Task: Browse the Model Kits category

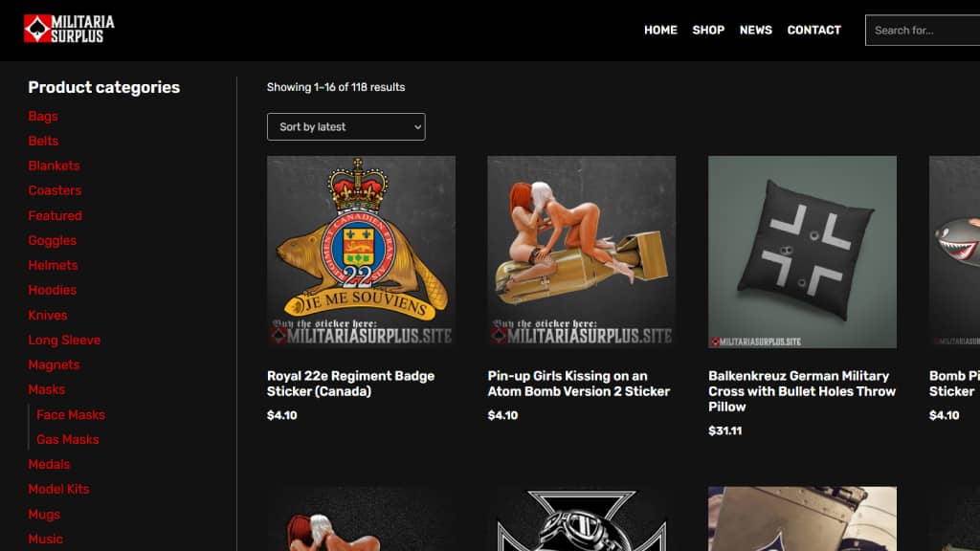Action: tap(58, 489)
